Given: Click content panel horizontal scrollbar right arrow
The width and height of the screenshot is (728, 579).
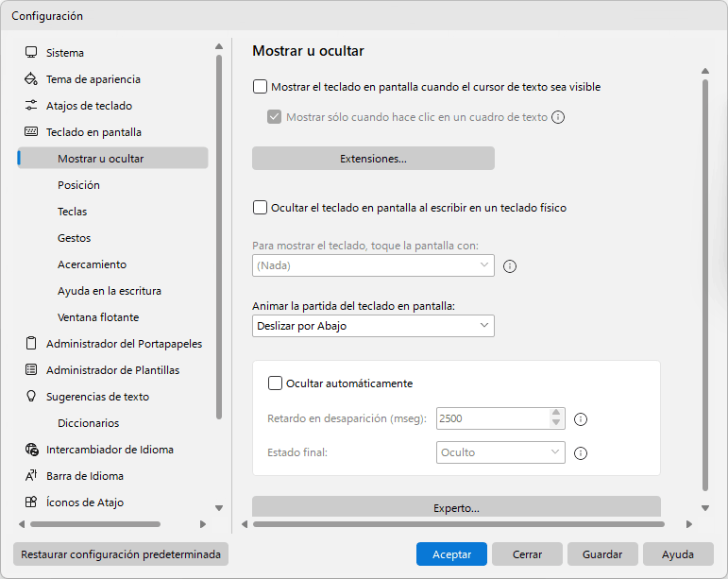Looking at the screenshot, I should coord(689,524).
